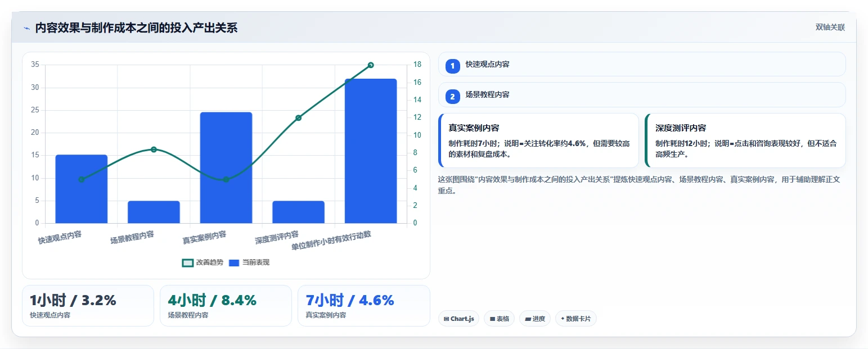
Task: Click the x-axis label 单位制作小时有效行动数
Action: point(331,241)
